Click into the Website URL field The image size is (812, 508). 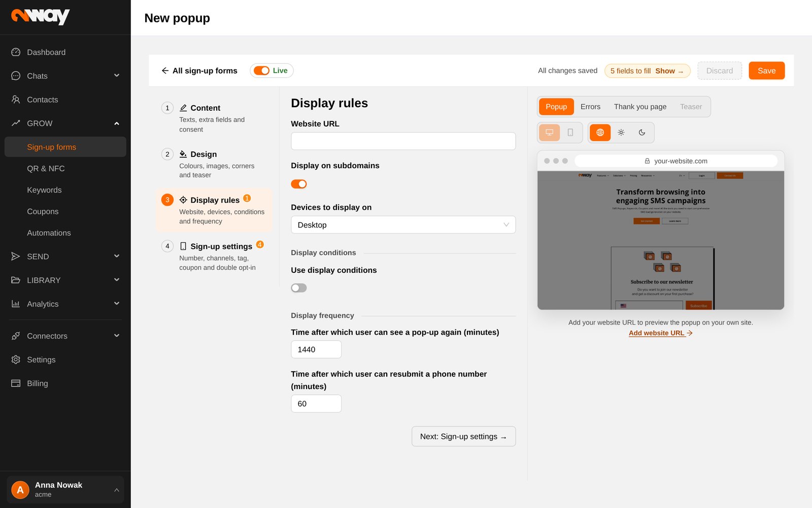[403, 141]
